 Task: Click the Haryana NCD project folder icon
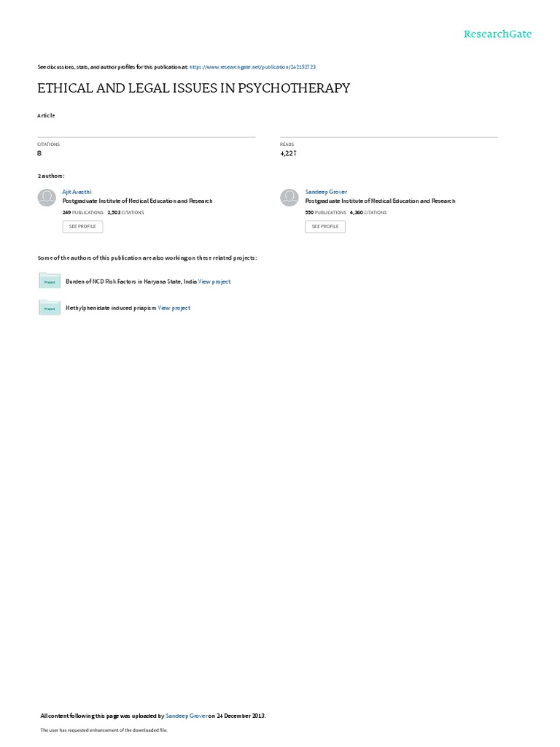pos(50,281)
